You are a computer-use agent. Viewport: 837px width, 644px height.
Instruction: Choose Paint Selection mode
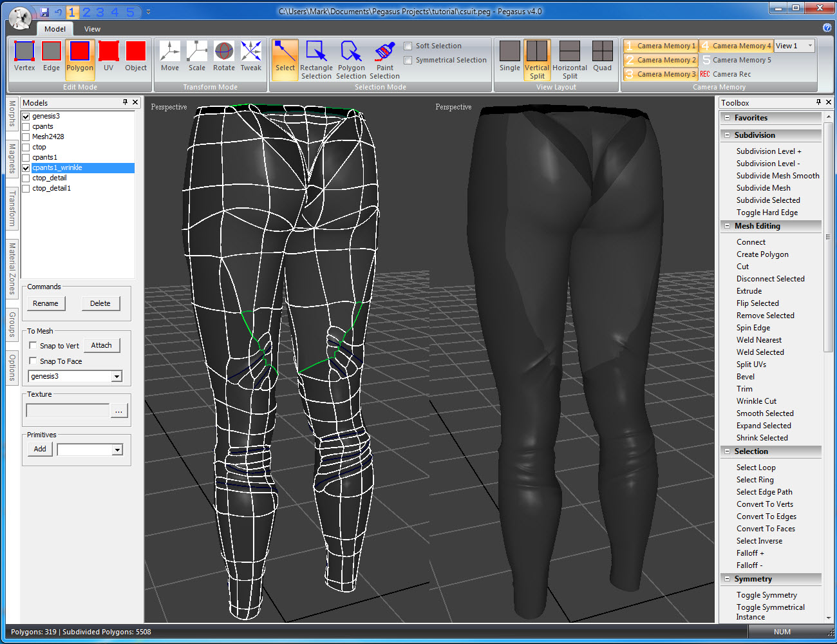pyautogui.click(x=384, y=60)
